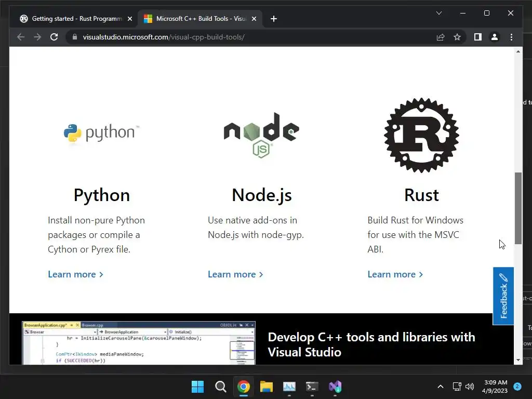This screenshot has width=532, height=399.
Task: Open Learn more link under Python
Action: [x=75, y=274]
